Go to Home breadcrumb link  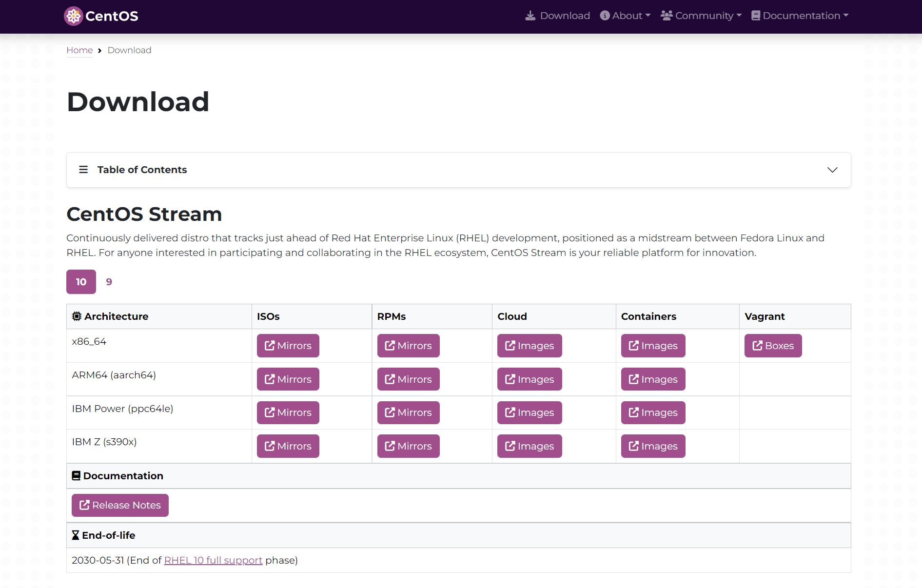[79, 50]
